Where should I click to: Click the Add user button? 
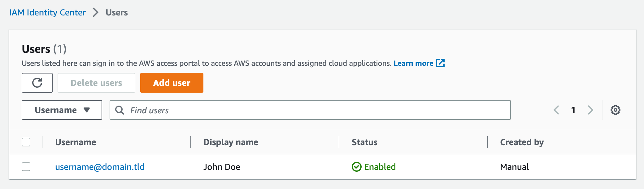point(172,83)
